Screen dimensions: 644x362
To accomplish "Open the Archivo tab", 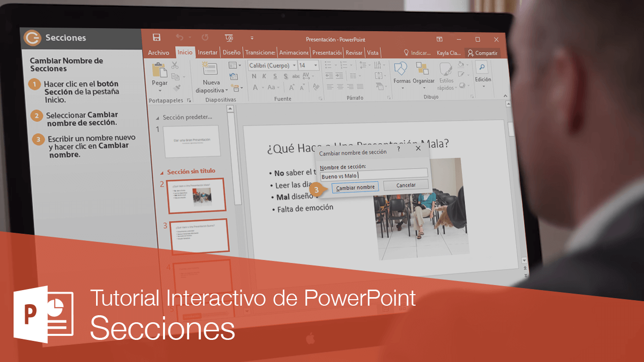I will (158, 52).
